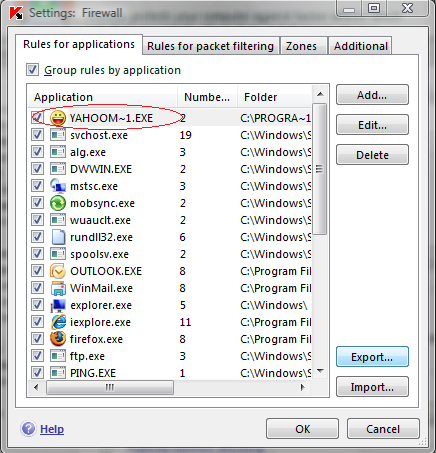Toggle Group rules by application checkbox

(x=32, y=70)
